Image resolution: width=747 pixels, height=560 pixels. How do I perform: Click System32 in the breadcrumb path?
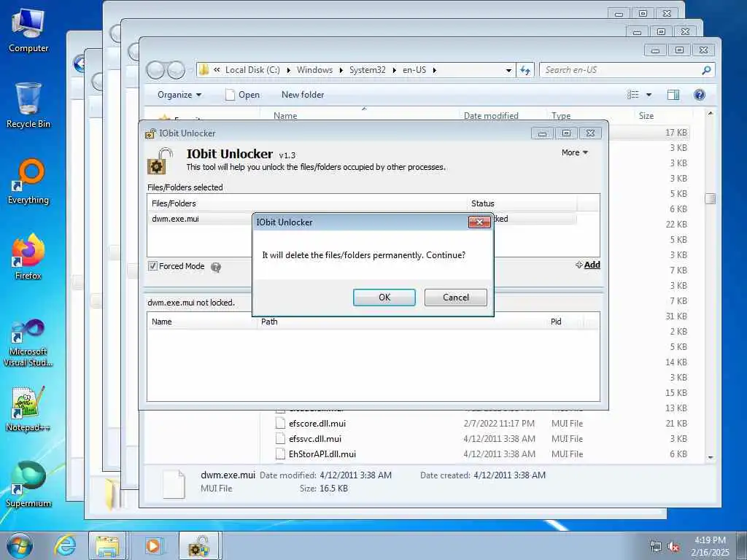pyautogui.click(x=368, y=70)
